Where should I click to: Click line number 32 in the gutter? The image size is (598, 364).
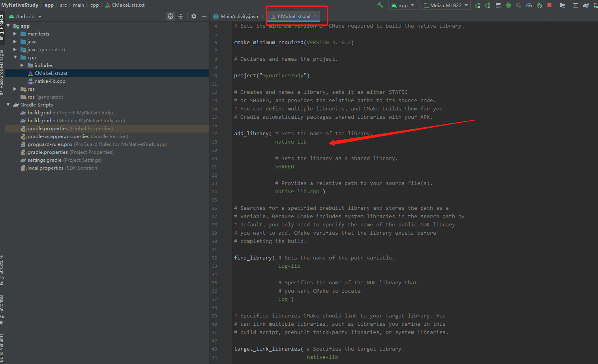tap(214, 258)
